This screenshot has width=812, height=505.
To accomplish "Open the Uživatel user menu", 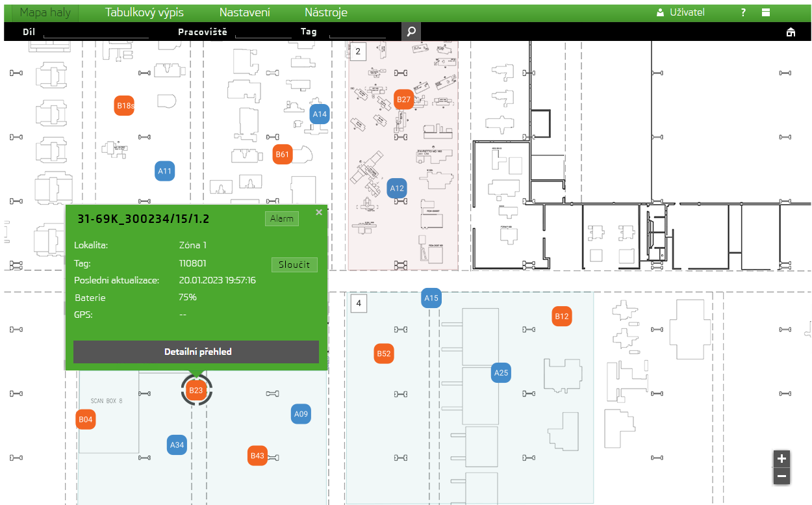I will 680,12.
